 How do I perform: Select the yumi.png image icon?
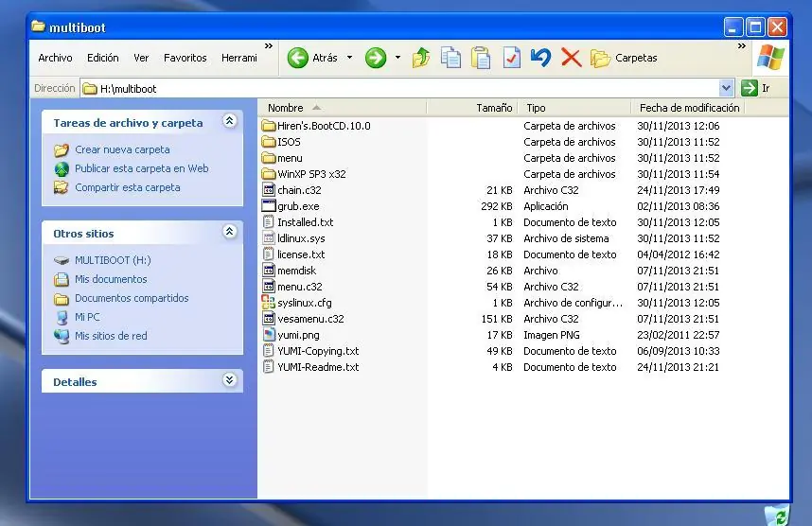click(x=268, y=335)
